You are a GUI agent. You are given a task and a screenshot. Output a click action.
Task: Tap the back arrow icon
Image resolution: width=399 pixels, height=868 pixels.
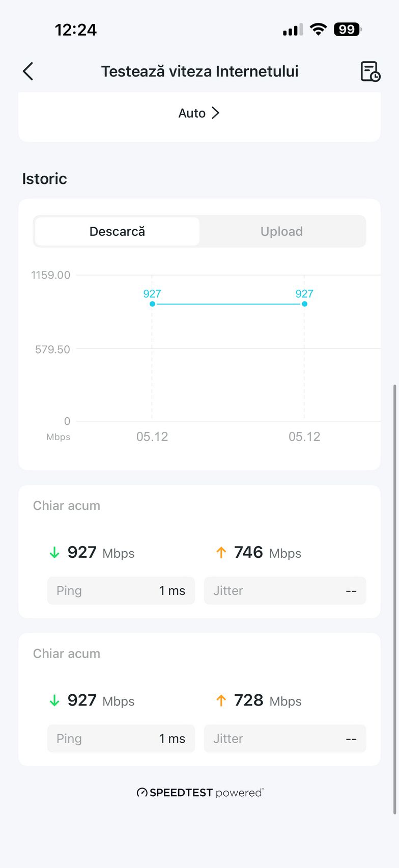click(x=28, y=71)
